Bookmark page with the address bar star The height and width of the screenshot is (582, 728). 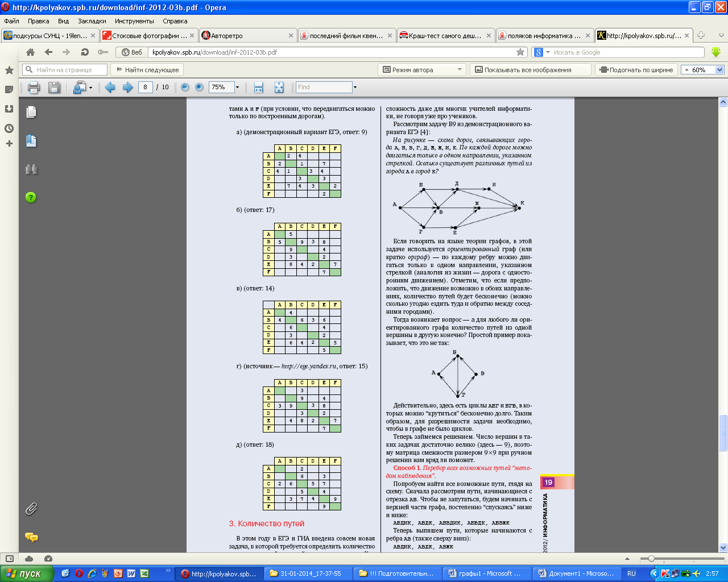(x=520, y=52)
